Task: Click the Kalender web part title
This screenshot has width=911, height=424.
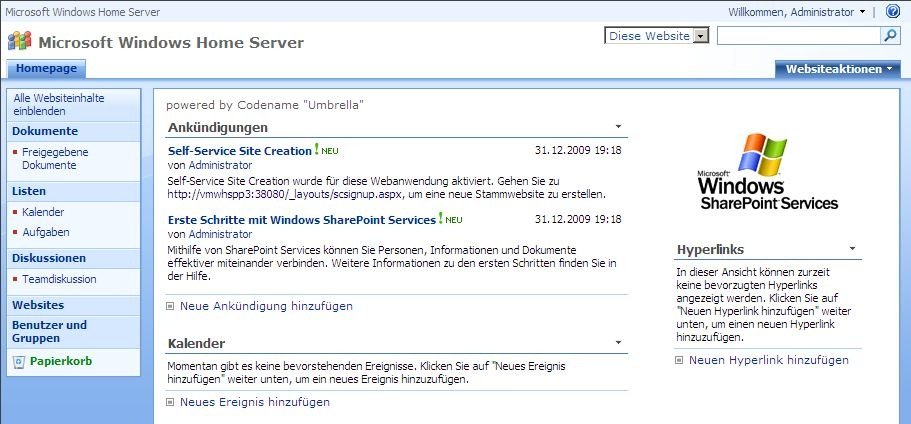Action: (x=196, y=343)
